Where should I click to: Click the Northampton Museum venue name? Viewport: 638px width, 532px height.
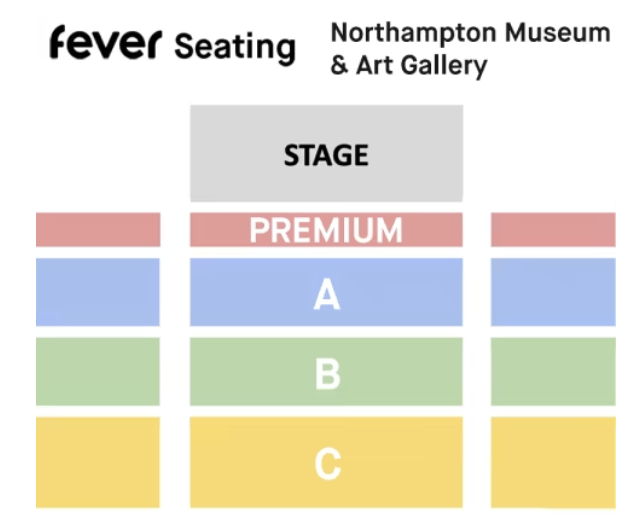coord(469,32)
